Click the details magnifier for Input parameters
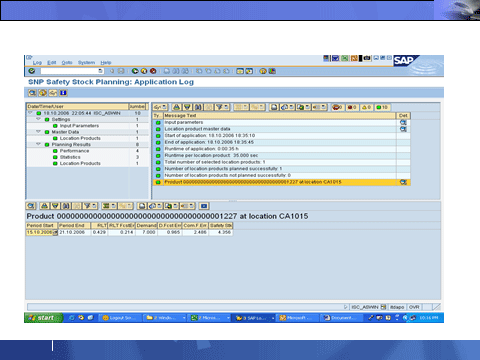 coord(403,122)
